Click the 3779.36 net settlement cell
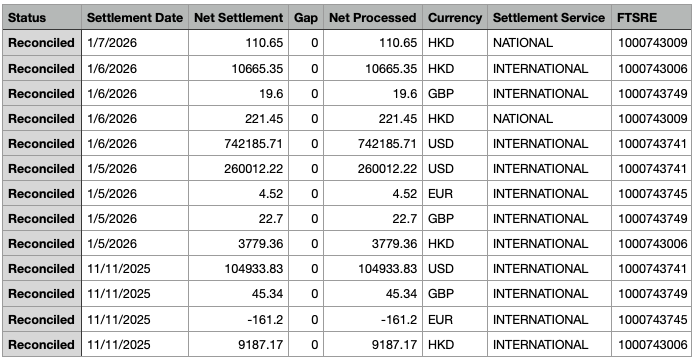This screenshot has width=695, height=360. 238,243
